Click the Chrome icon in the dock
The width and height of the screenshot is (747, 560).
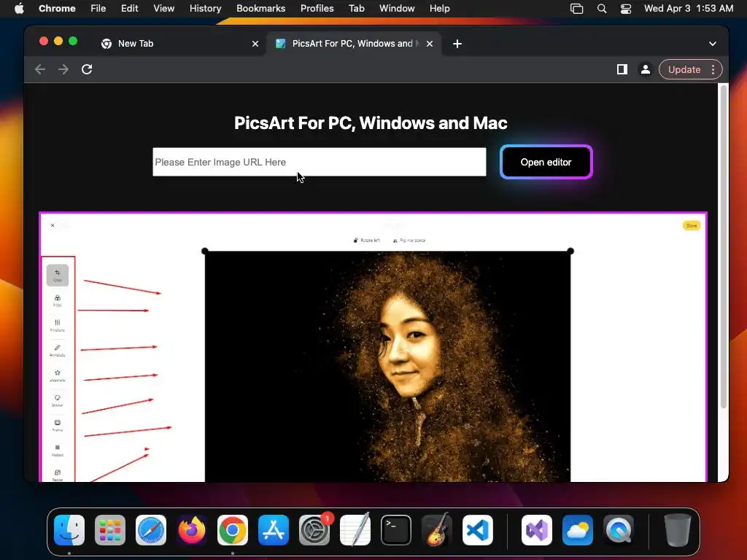233,530
